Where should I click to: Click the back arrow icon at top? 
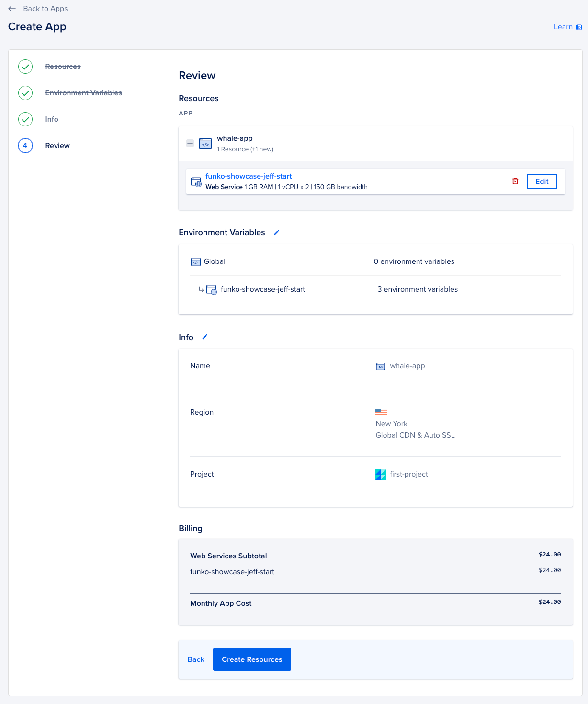12,9
